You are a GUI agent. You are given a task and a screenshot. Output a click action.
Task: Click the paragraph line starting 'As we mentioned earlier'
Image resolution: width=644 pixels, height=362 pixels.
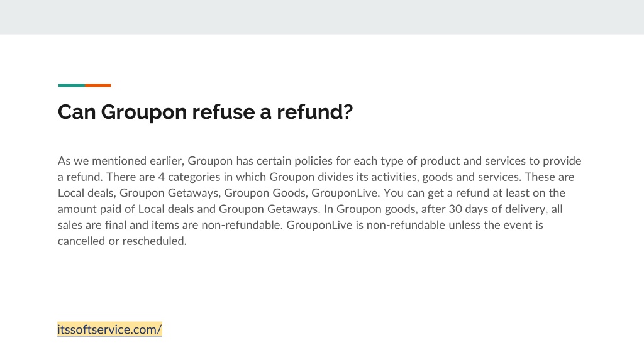pos(319,161)
